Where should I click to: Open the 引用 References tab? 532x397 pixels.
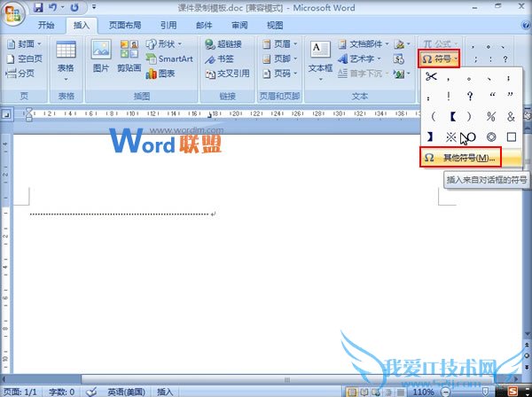pyautogui.click(x=168, y=26)
